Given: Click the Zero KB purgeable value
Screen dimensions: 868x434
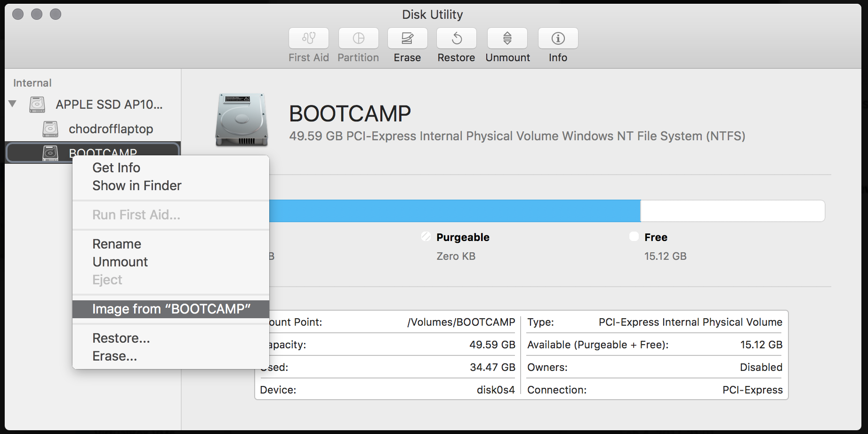Looking at the screenshot, I should coord(456,256).
